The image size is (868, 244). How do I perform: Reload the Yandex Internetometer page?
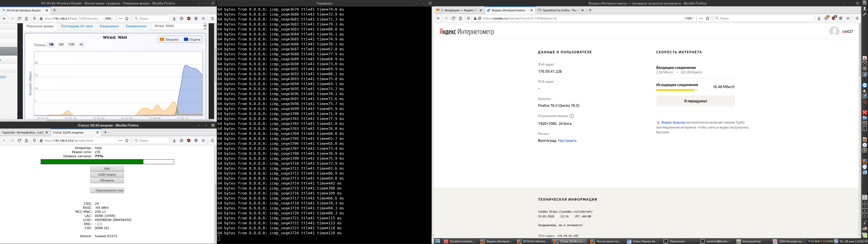[453, 19]
